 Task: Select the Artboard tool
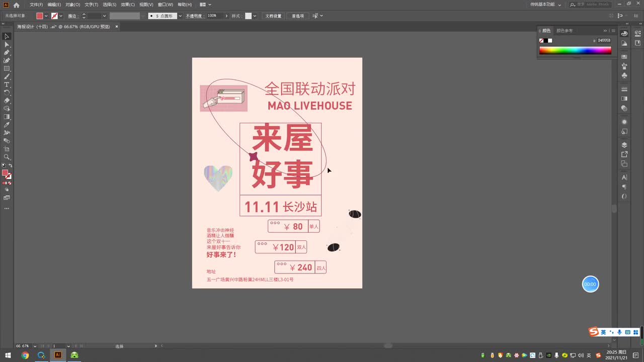point(7,149)
